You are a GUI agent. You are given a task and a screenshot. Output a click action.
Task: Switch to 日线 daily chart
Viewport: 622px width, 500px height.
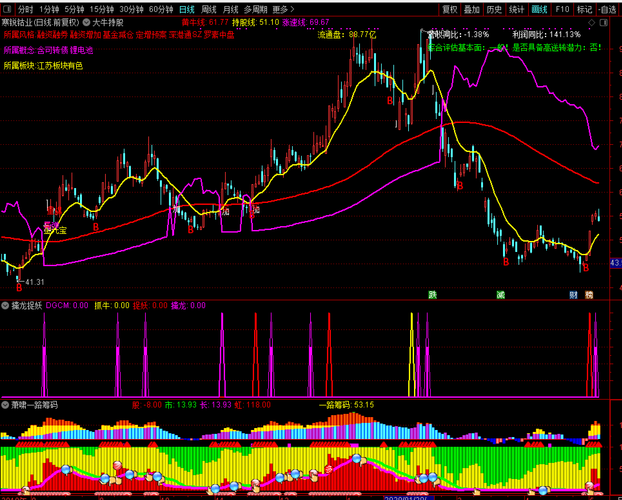pyautogui.click(x=187, y=9)
